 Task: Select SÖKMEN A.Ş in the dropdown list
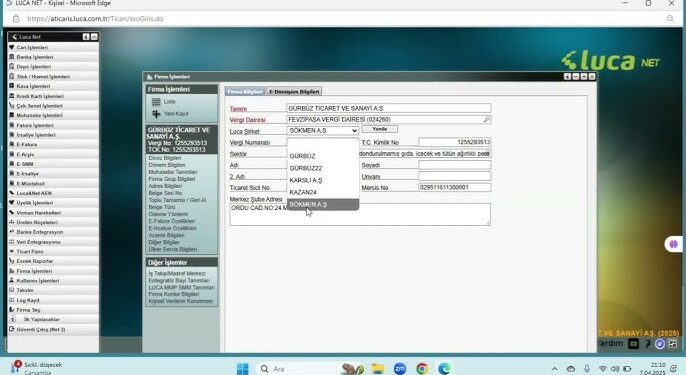click(x=323, y=205)
